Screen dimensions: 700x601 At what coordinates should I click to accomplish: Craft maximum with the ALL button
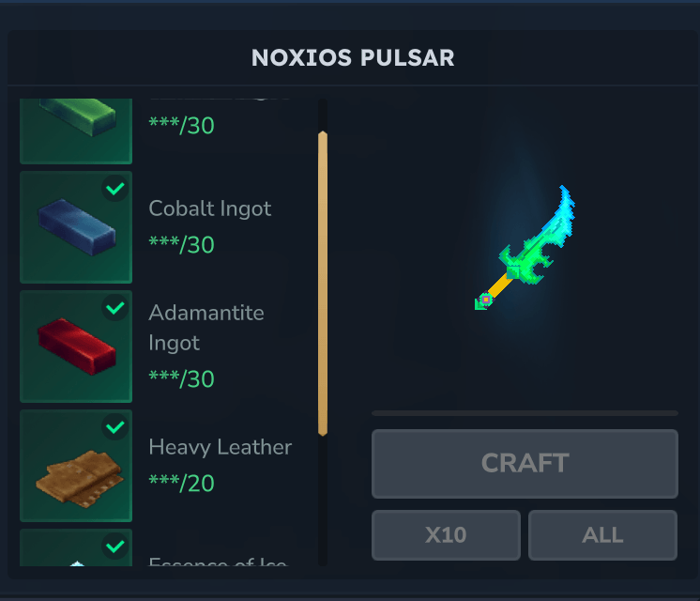(602, 535)
